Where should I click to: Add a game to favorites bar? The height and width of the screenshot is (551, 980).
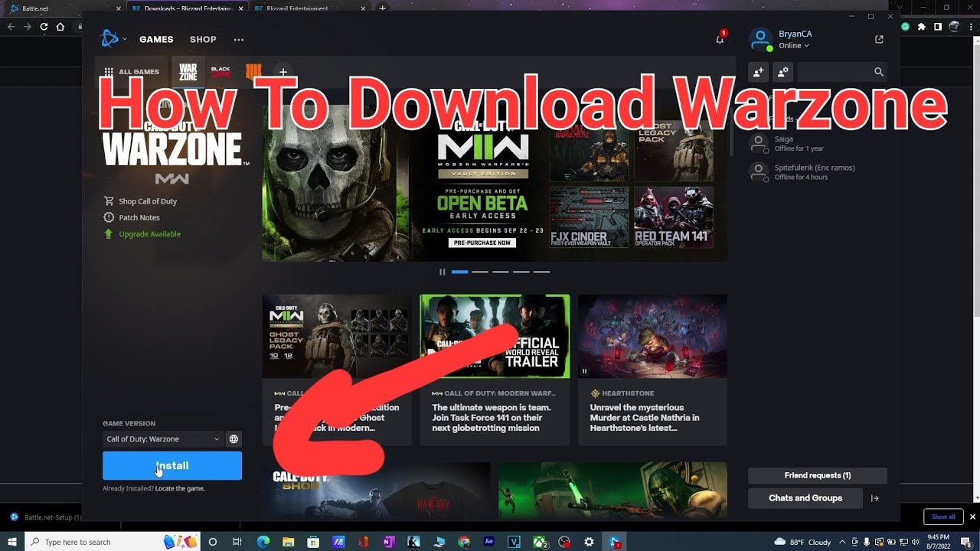point(283,72)
